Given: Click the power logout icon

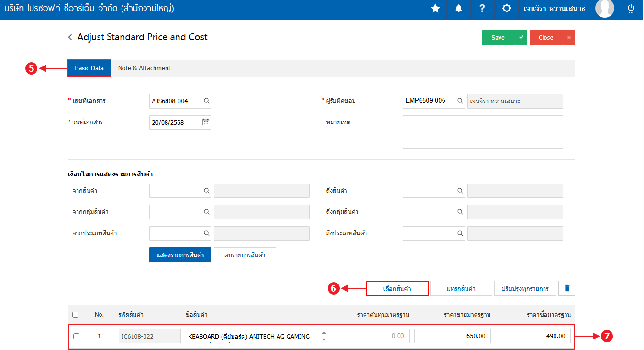Looking at the screenshot, I should pyautogui.click(x=631, y=9).
